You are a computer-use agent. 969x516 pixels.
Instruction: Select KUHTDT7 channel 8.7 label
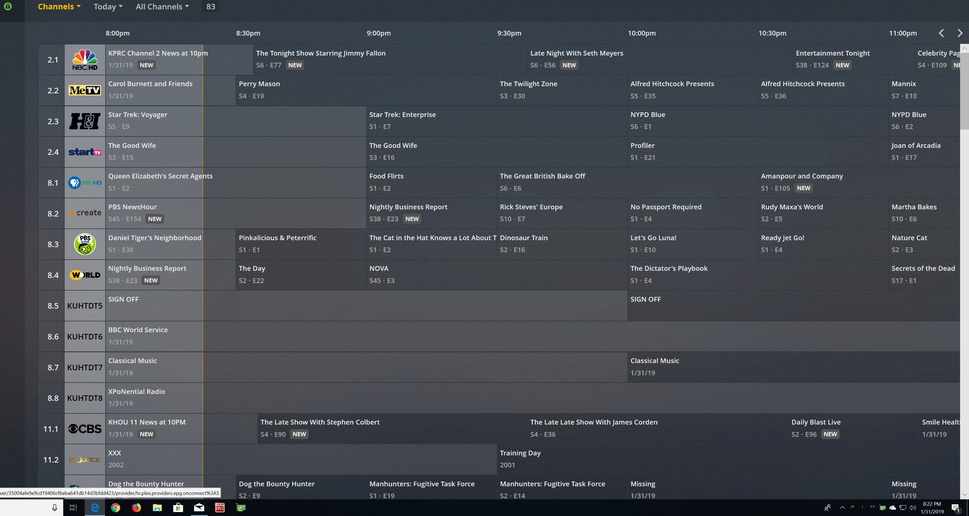(x=85, y=368)
